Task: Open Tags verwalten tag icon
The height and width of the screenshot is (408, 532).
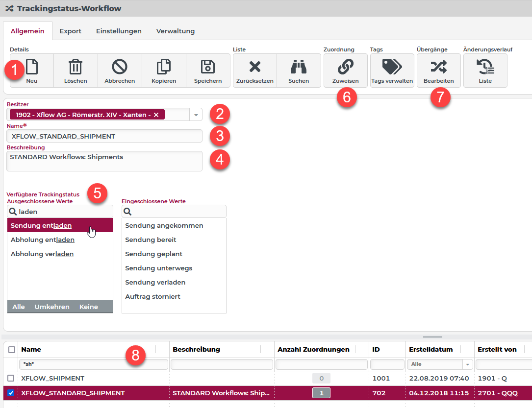Action: [x=392, y=67]
